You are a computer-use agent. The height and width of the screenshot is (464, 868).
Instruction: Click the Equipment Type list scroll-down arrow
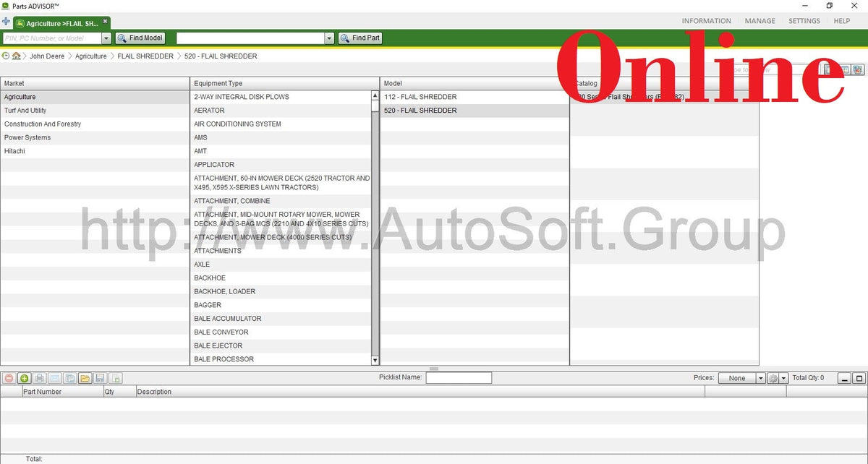pyautogui.click(x=374, y=359)
